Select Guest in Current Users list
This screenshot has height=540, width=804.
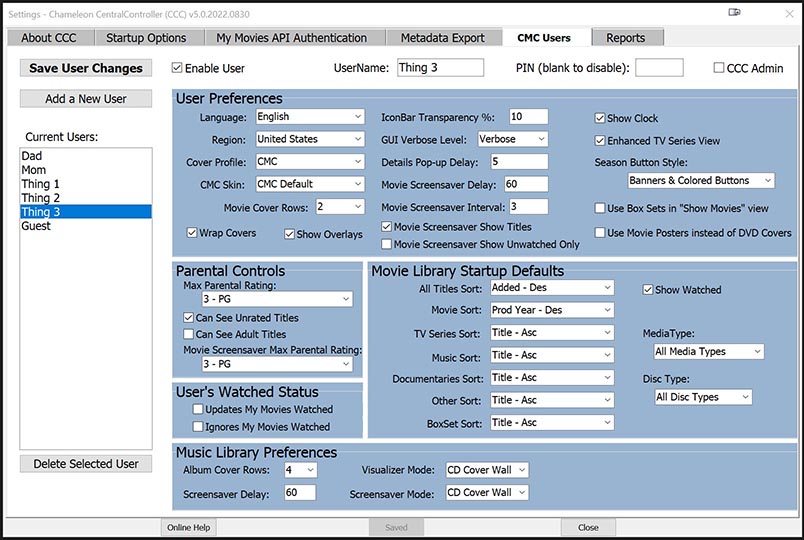(36, 226)
